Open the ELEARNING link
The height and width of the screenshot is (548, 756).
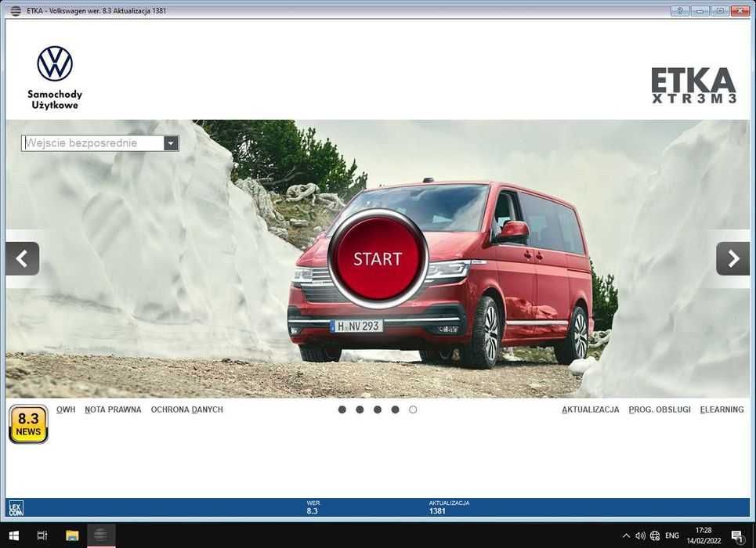coord(722,409)
